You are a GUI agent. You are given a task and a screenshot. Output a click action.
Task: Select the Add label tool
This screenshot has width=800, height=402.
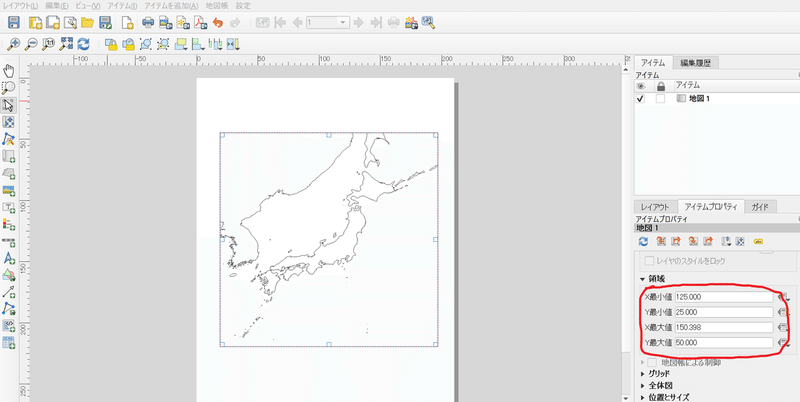[9, 207]
